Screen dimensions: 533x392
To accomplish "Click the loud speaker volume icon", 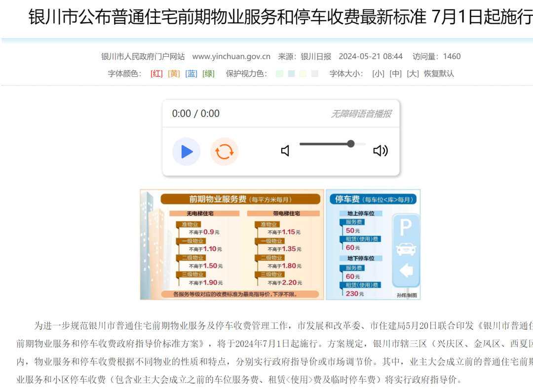I will coord(381,151).
